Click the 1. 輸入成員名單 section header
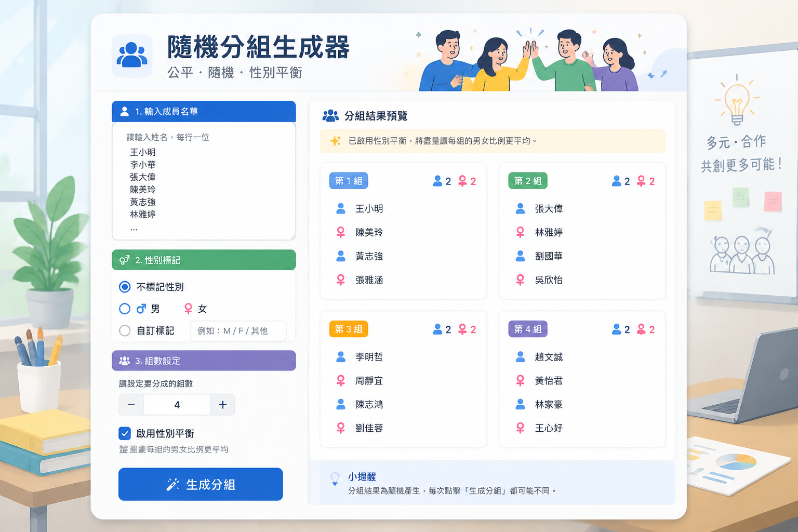The image size is (798, 532). point(204,111)
